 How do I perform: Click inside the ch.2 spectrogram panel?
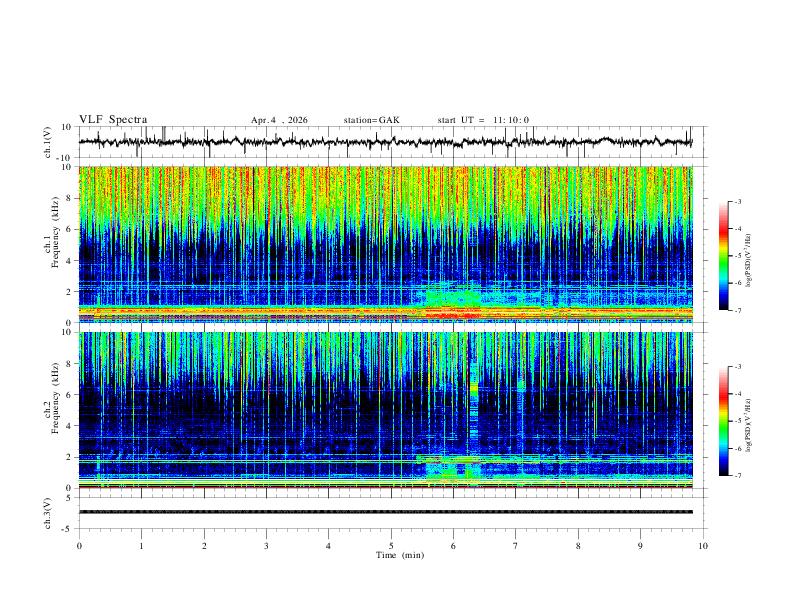385,410
